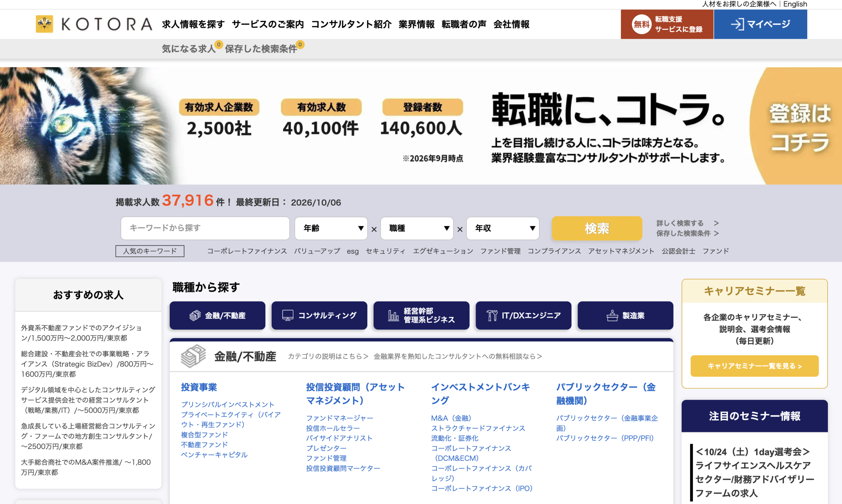Click the yellow 検索 button
The height and width of the screenshot is (504, 842).
597,228
